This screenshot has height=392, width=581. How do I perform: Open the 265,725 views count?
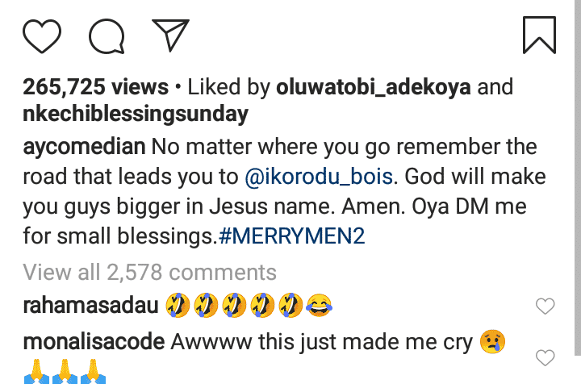(95, 87)
